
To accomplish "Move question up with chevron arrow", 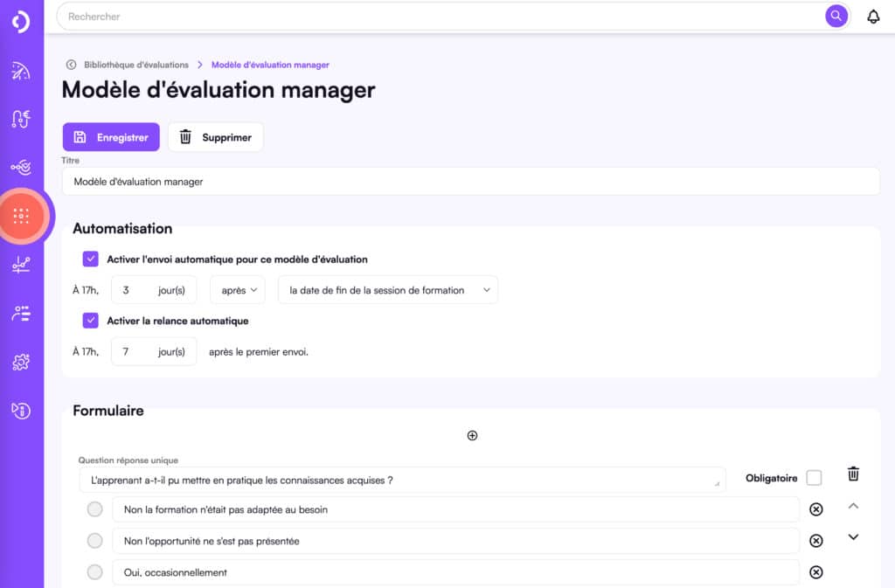I will (x=853, y=506).
